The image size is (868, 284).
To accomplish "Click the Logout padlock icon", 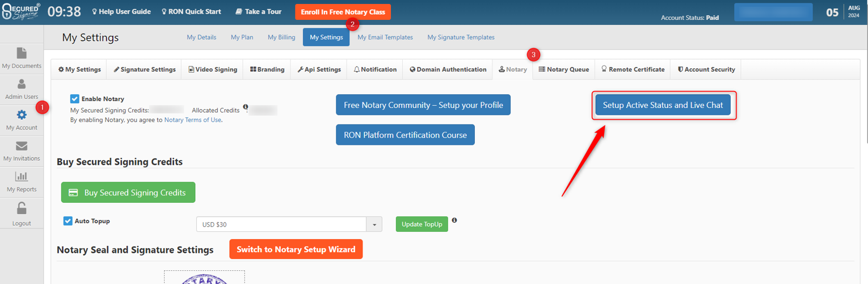I will click(22, 208).
